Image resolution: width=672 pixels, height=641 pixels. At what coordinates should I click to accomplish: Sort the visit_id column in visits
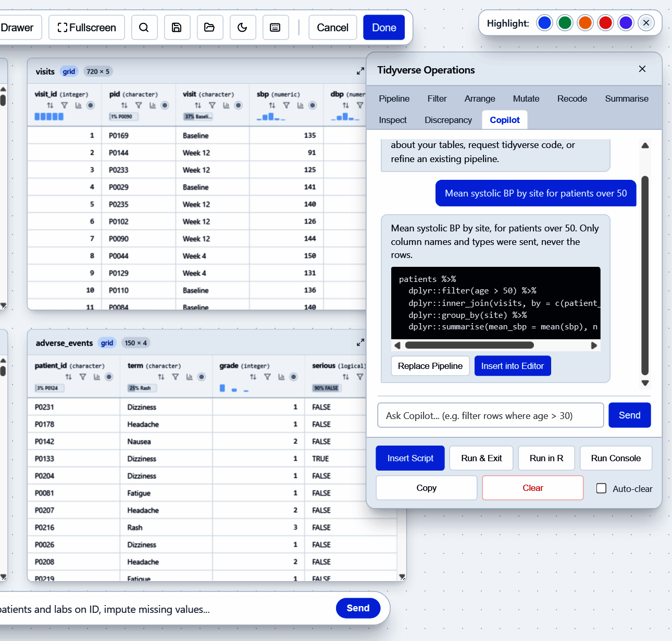pyautogui.click(x=50, y=105)
